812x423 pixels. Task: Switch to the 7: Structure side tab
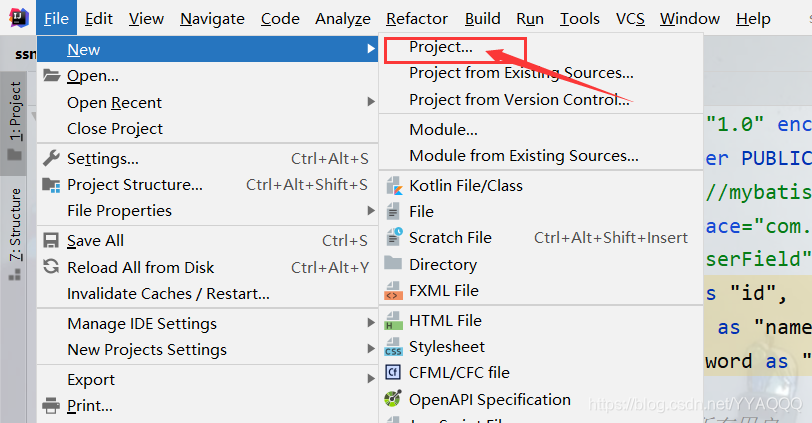pyautogui.click(x=15, y=234)
